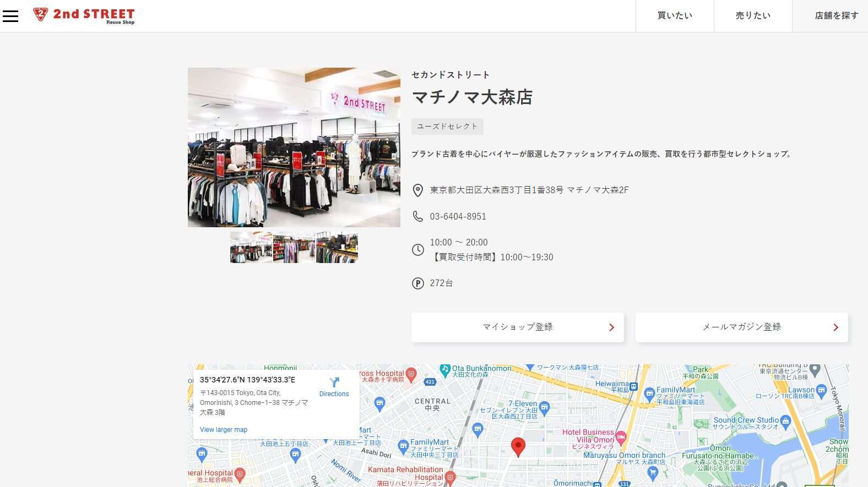Select the second store thumbnail
868x487 pixels.
(x=294, y=248)
